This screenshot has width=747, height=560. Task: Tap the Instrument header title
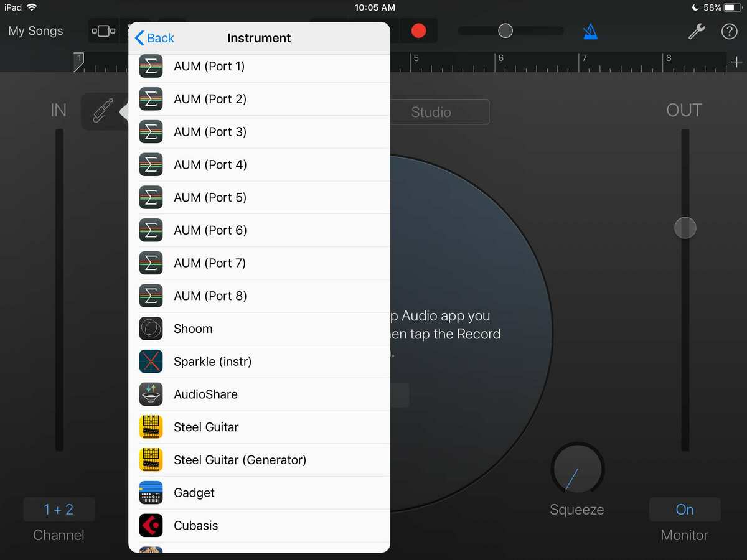pos(259,38)
